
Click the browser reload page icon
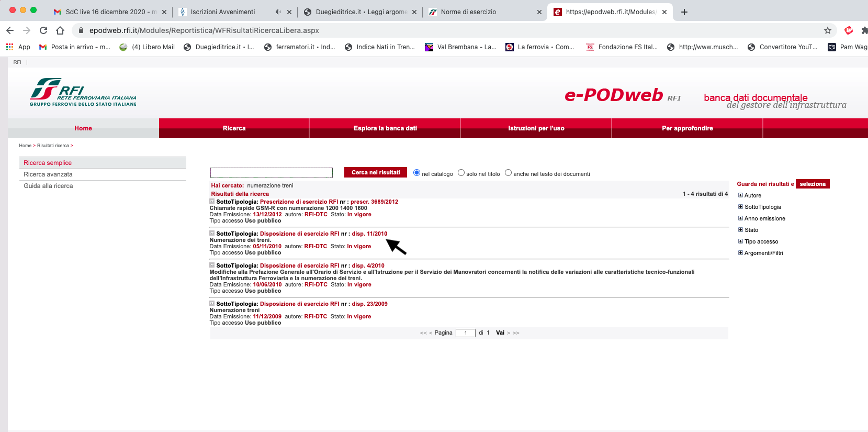pyautogui.click(x=43, y=30)
